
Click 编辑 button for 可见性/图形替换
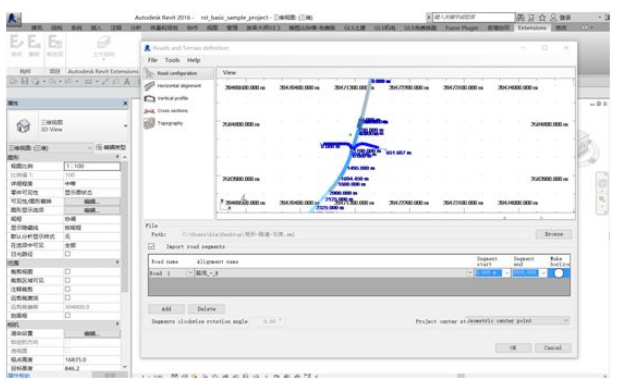tap(92, 201)
